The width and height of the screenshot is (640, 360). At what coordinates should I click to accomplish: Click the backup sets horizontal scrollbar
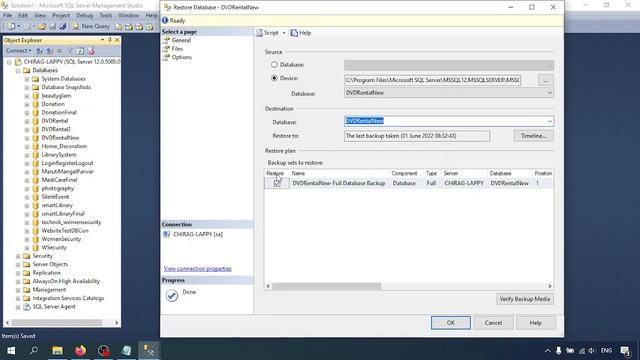click(327, 286)
